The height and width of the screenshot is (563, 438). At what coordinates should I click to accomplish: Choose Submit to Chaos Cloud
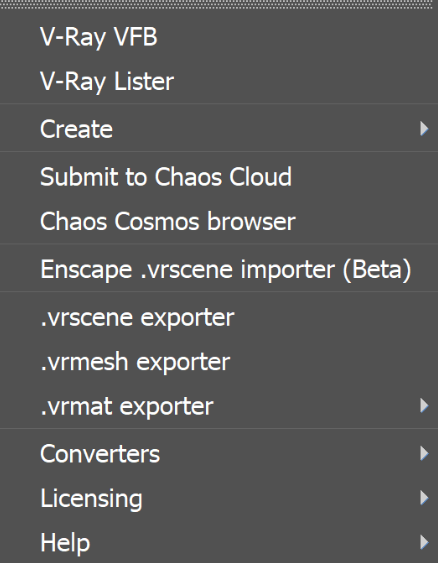coord(219,177)
